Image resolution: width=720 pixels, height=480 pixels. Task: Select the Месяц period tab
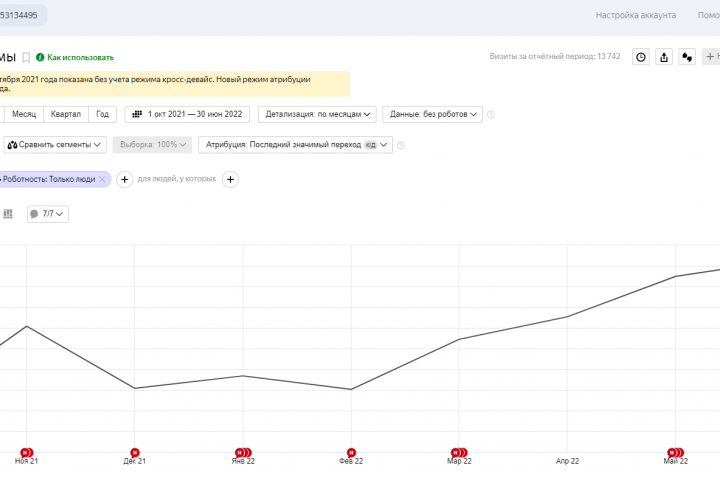click(24, 114)
